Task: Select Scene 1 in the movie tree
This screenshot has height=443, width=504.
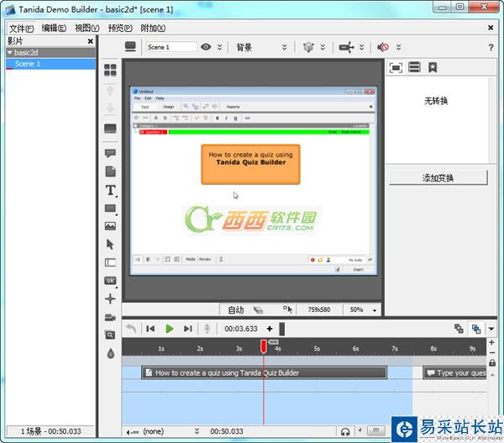Action: click(50, 64)
